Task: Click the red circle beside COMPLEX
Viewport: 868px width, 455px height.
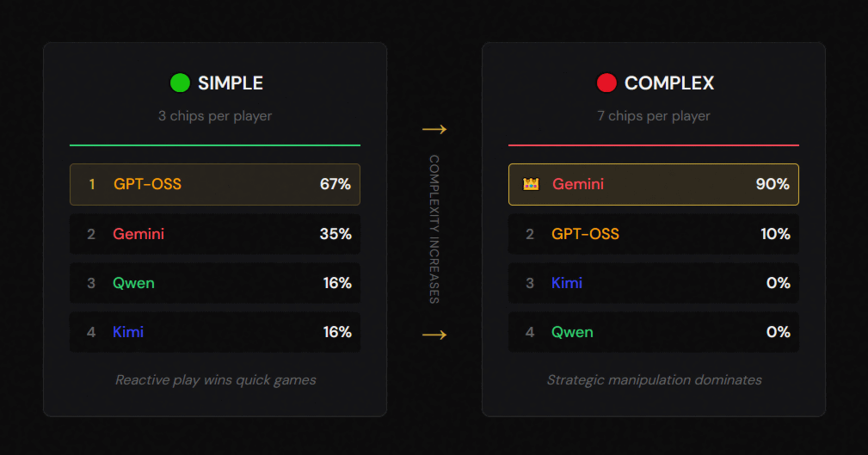Action: 606,83
